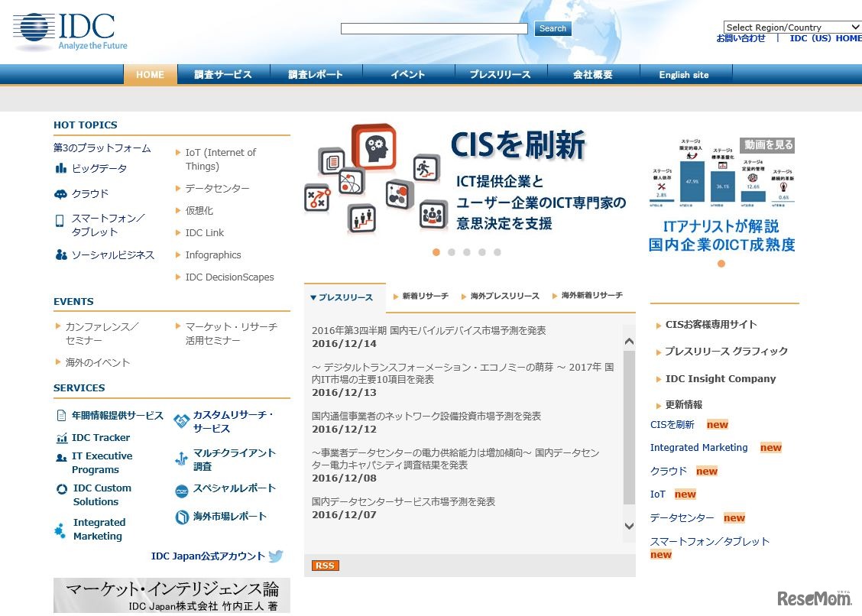Open the 2016/12/14 mobile device forecast press release
This screenshot has width=862, height=616.
pyautogui.click(x=433, y=330)
